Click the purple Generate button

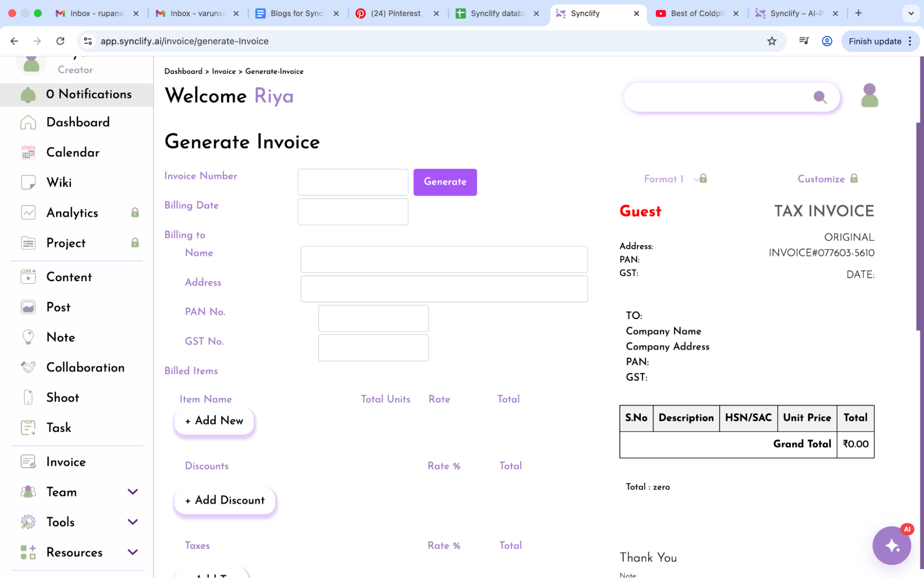pos(445,182)
